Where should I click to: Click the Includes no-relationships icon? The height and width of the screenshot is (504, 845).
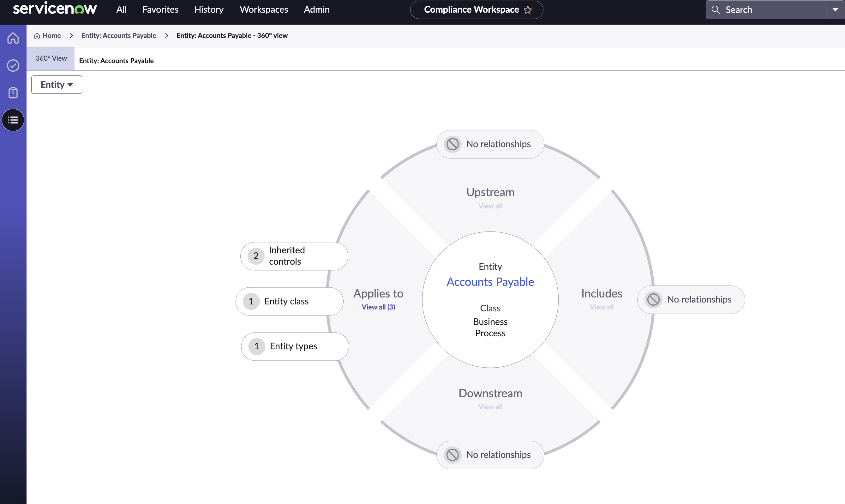coord(654,300)
